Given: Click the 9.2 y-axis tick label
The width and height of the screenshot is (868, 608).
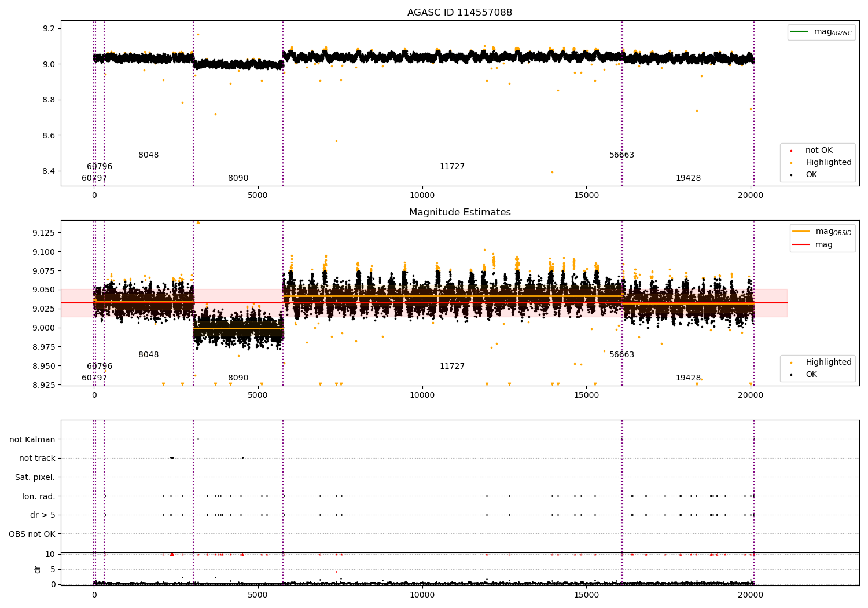Looking at the screenshot, I should 48,29.
